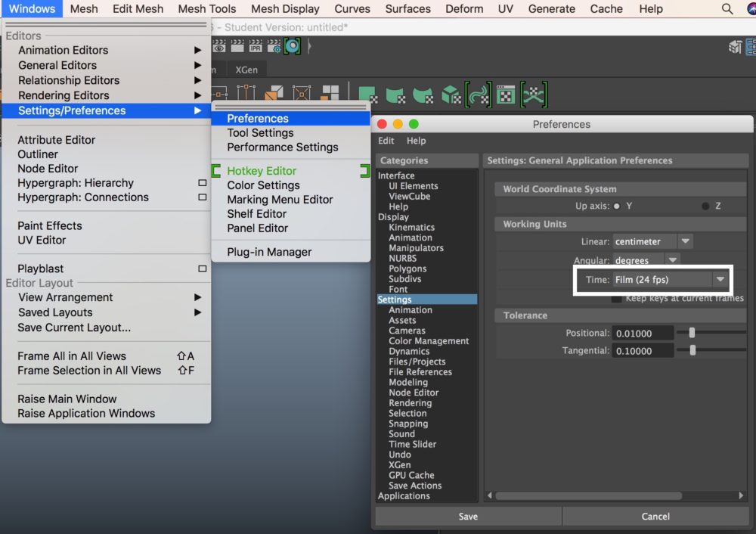Image resolution: width=756 pixels, height=534 pixels.
Task: Toggle Keep keys at current frames checkbox
Action: pyautogui.click(x=616, y=299)
